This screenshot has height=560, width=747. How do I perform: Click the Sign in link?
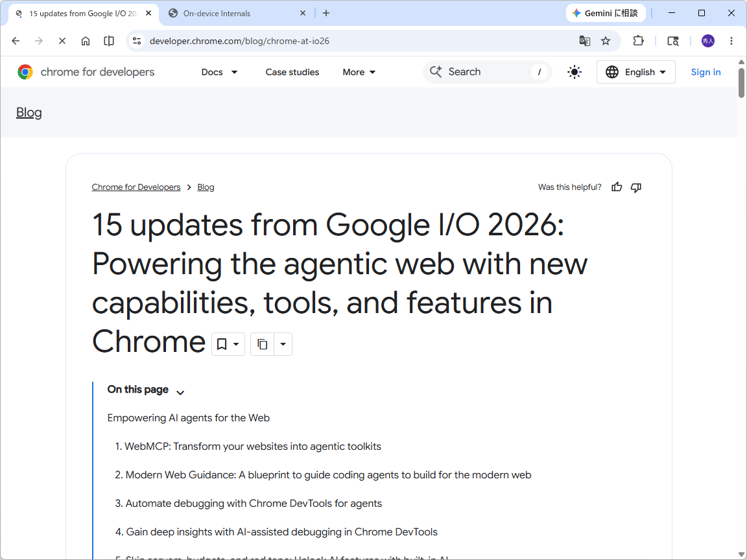coord(705,72)
